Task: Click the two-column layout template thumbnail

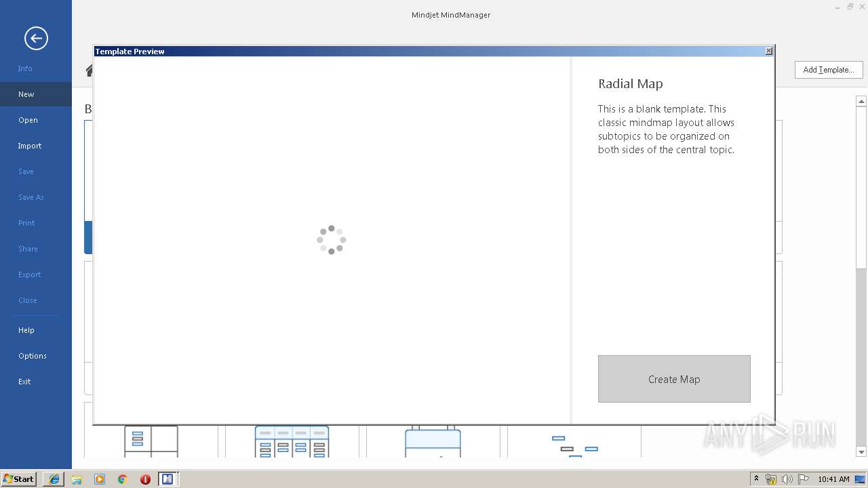Action: (x=151, y=441)
